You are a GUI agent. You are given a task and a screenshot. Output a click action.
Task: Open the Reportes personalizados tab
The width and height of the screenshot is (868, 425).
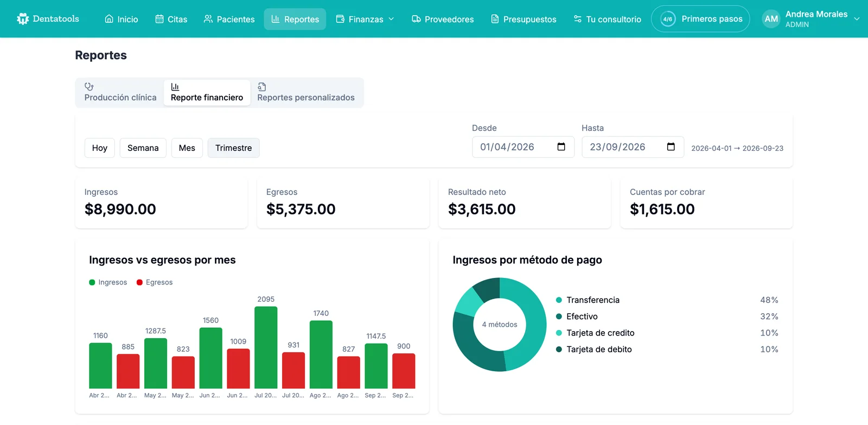pyautogui.click(x=306, y=92)
